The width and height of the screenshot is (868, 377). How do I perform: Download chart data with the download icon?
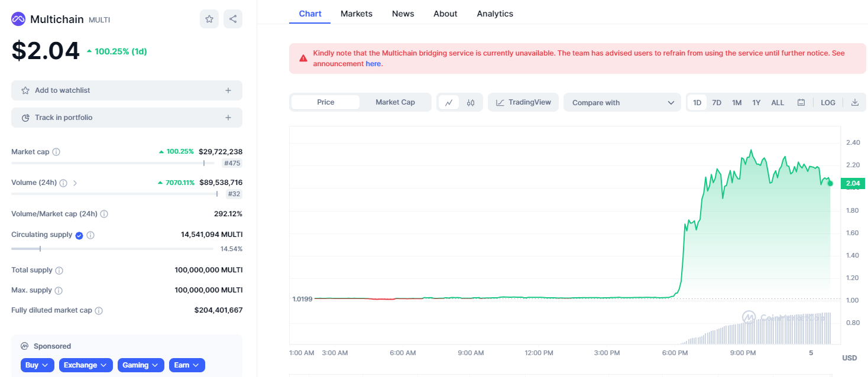pos(854,103)
